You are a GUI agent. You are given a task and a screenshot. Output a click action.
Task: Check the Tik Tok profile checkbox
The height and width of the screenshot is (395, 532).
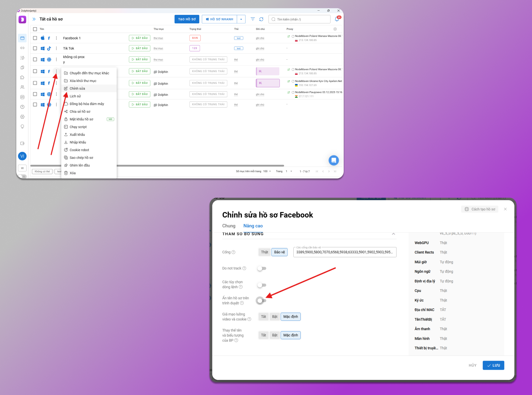pyautogui.click(x=35, y=48)
